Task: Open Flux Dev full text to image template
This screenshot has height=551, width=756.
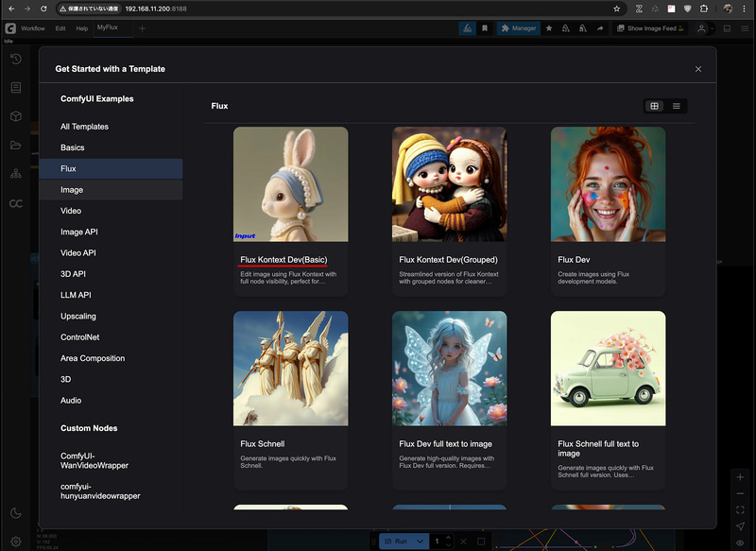Action: coord(450,400)
